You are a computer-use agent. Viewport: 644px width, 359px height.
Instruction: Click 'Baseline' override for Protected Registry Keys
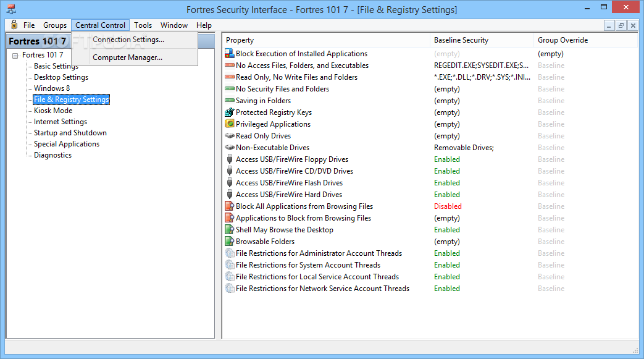551,112
